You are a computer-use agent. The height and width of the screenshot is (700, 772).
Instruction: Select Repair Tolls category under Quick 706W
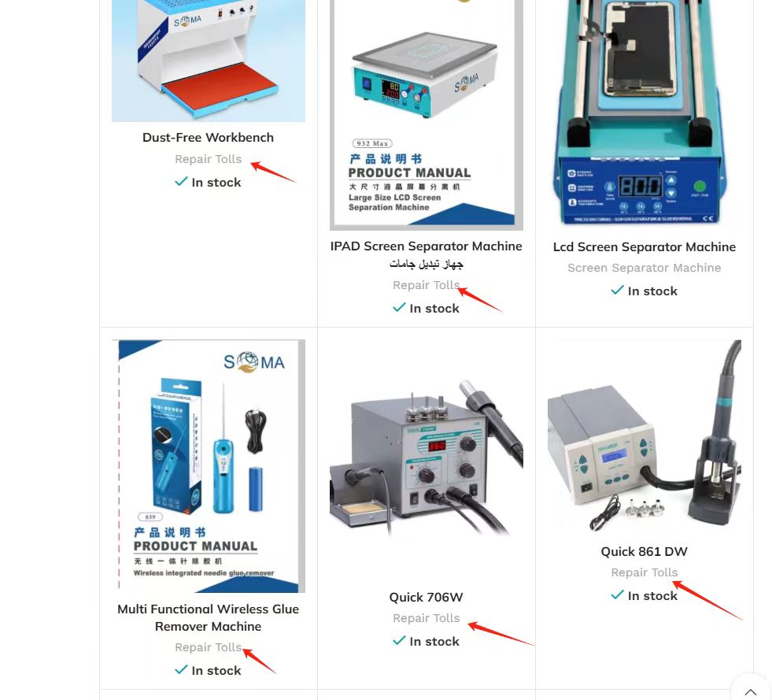tap(427, 618)
